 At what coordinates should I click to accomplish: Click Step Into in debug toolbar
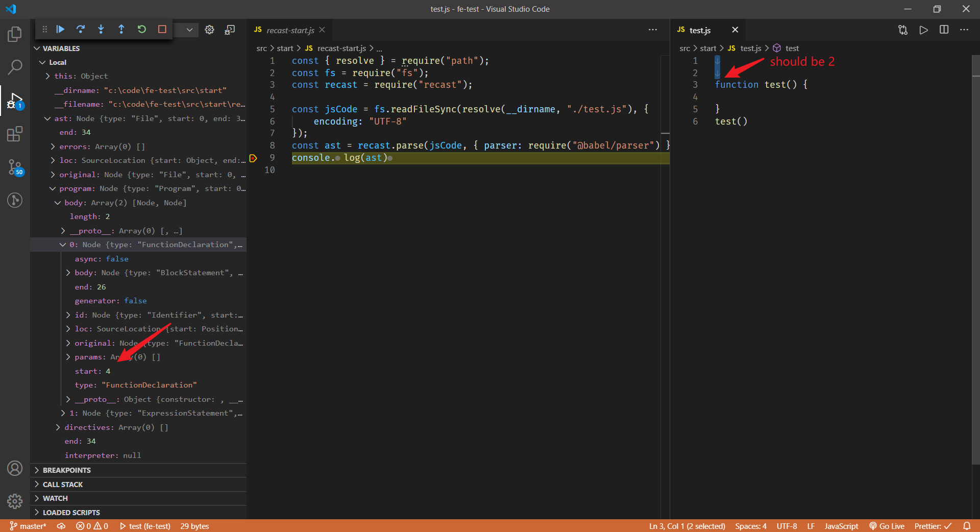point(101,29)
